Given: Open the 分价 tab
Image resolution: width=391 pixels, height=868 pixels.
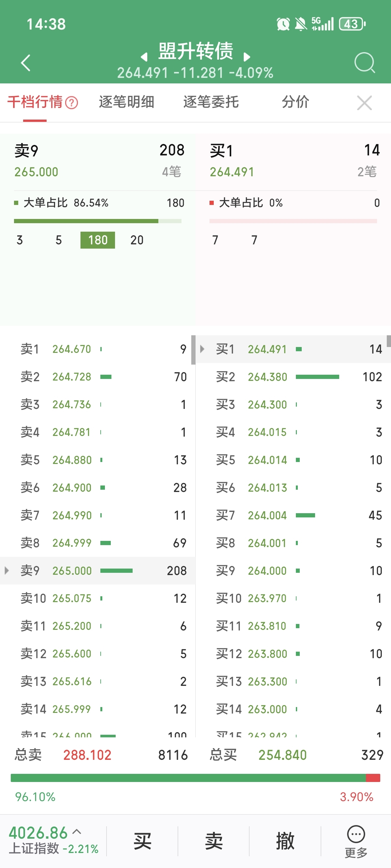Looking at the screenshot, I should [295, 102].
